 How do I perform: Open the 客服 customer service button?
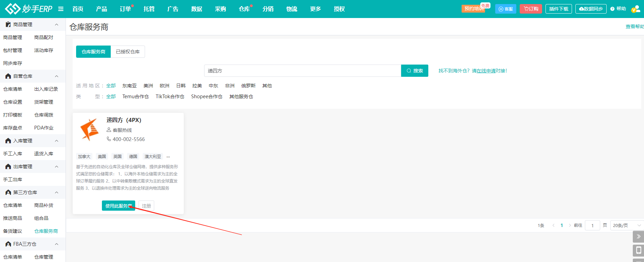coord(506,9)
